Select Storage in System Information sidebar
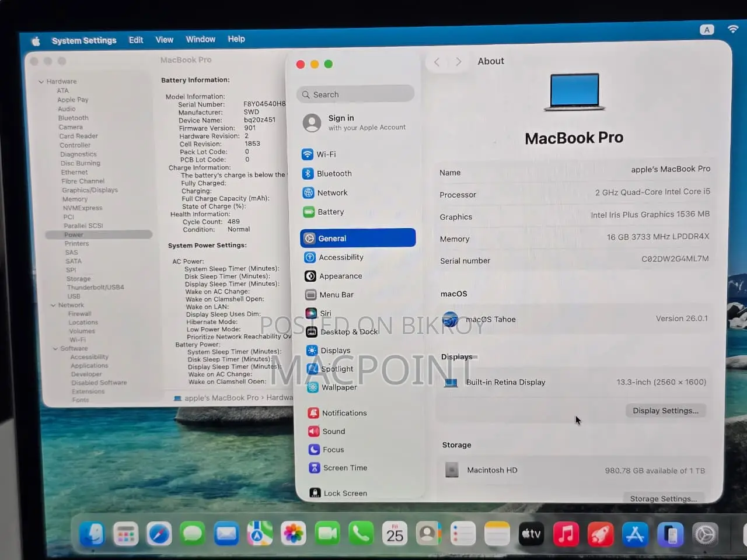This screenshot has height=560, width=747. pyautogui.click(x=78, y=279)
